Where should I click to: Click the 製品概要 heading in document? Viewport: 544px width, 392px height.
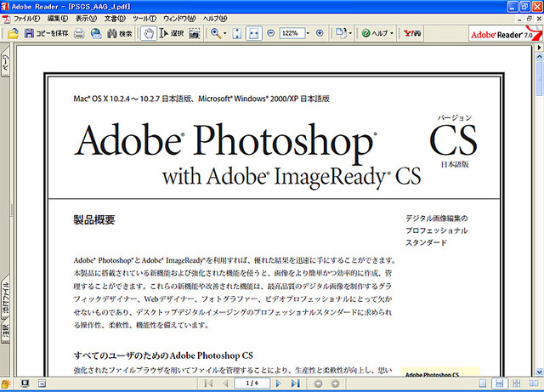click(x=94, y=219)
